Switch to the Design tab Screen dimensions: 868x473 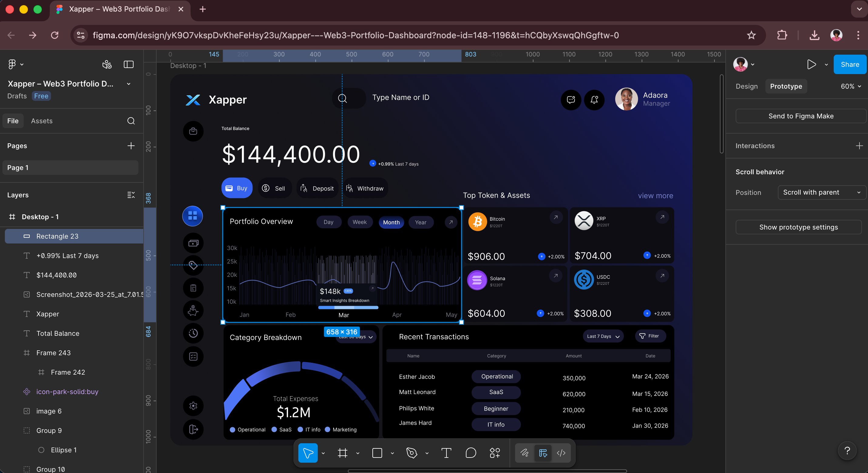click(746, 86)
